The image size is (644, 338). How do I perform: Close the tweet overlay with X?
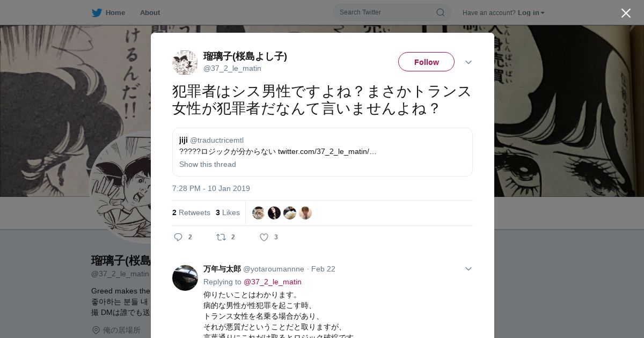[626, 13]
